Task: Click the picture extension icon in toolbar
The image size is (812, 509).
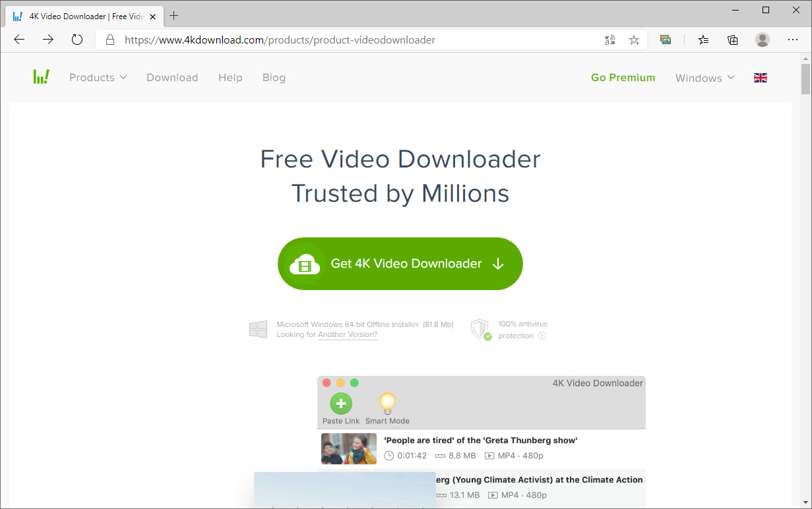Action: coord(666,40)
